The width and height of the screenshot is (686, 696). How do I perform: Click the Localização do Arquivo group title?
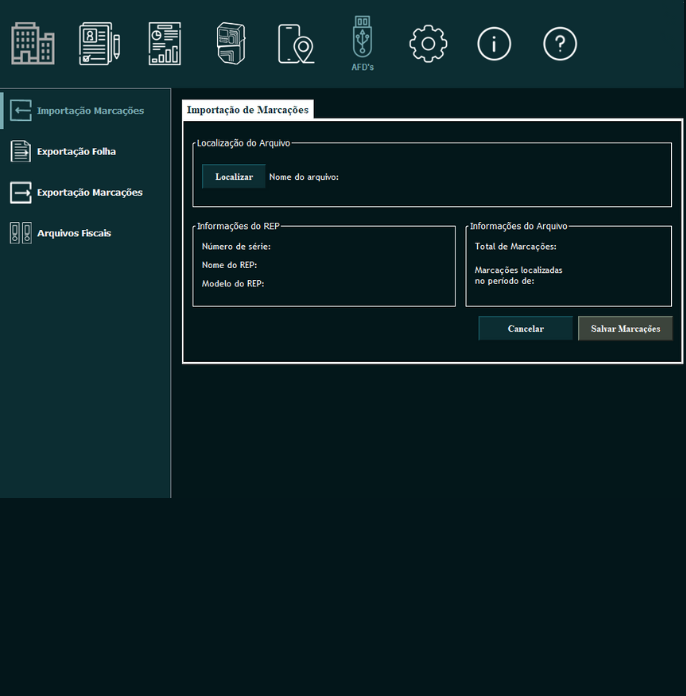coord(243,143)
